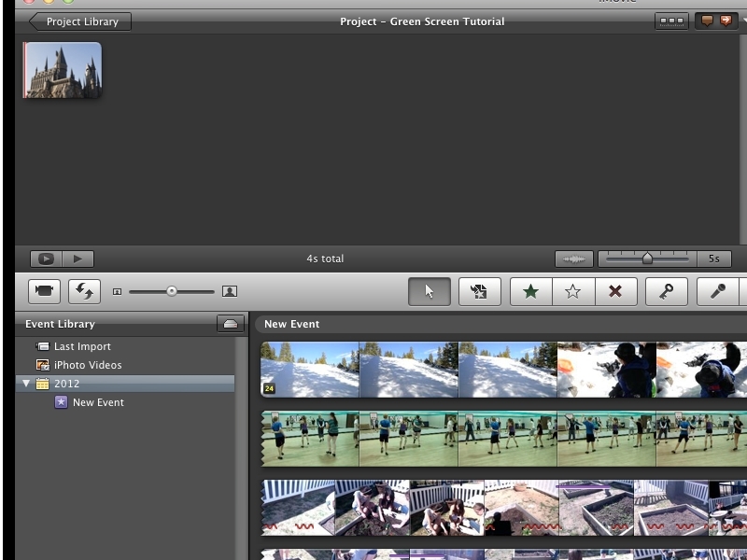Click the 24 duration badge on snow clip
747x560 pixels.
(x=269, y=388)
